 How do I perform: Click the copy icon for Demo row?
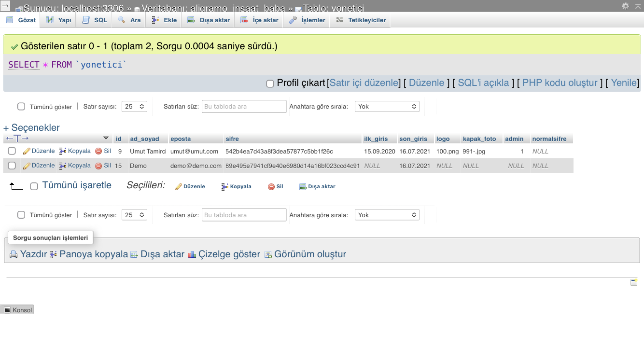pos(63,166)
